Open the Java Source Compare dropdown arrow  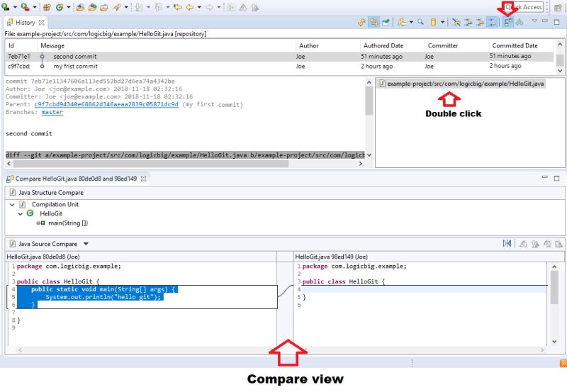point(86,244)
